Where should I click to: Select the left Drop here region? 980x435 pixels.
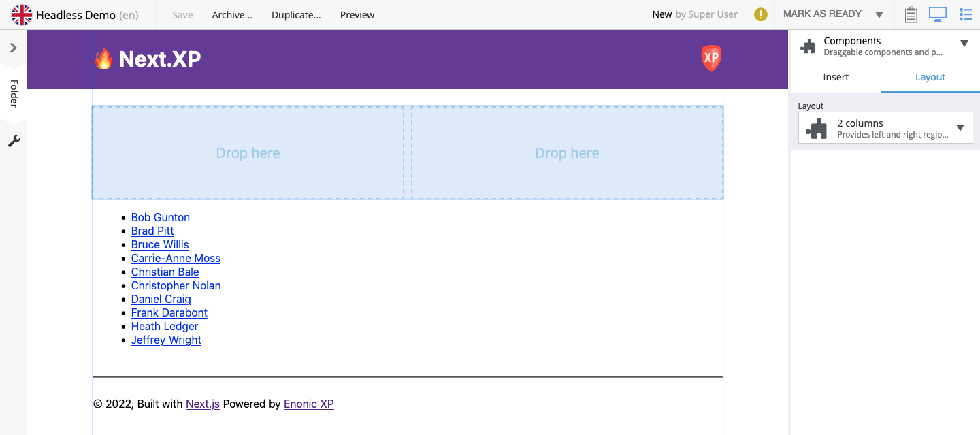(x=248, y=152)
